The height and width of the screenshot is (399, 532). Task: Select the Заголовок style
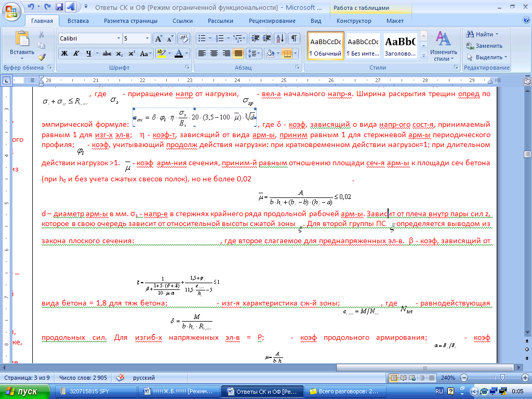401,46
